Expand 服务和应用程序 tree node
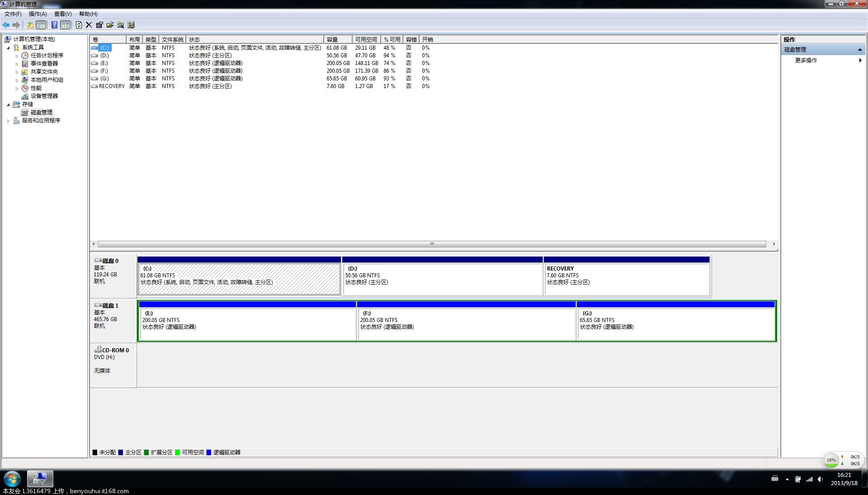The width and height of the screenshot is (868, 495). click(x=8, y=121)
